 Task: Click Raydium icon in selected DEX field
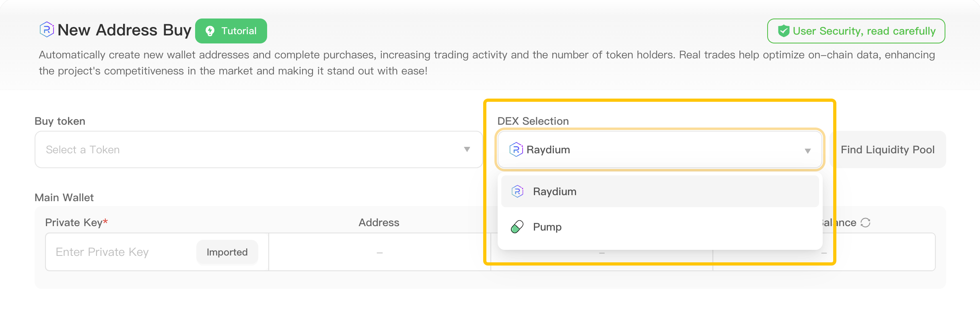pyautogui.click(x=516, y=150)
